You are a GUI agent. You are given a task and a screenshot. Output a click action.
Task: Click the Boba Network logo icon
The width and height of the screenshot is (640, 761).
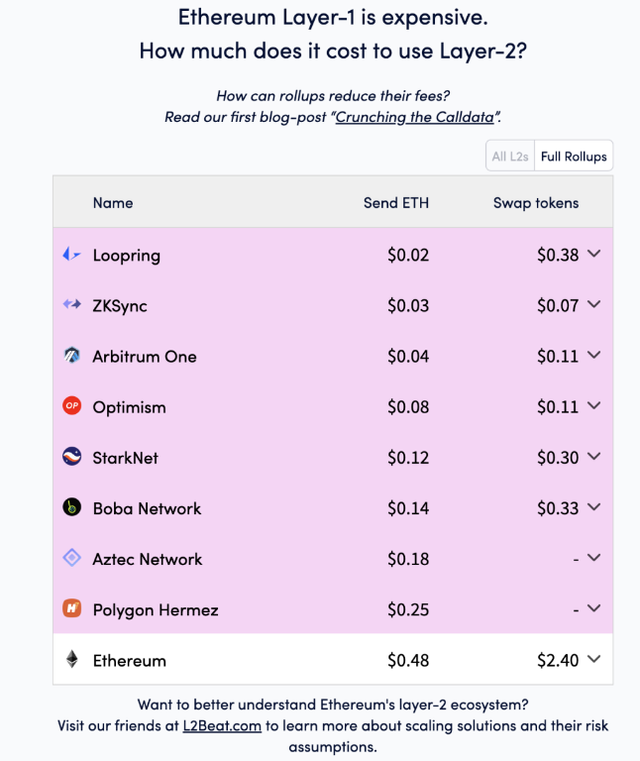click(71, 508)
